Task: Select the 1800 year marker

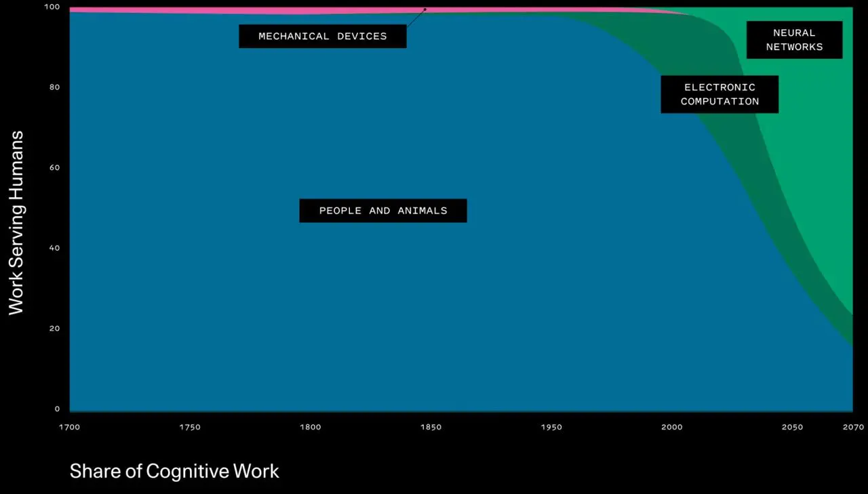Action: 311,428
